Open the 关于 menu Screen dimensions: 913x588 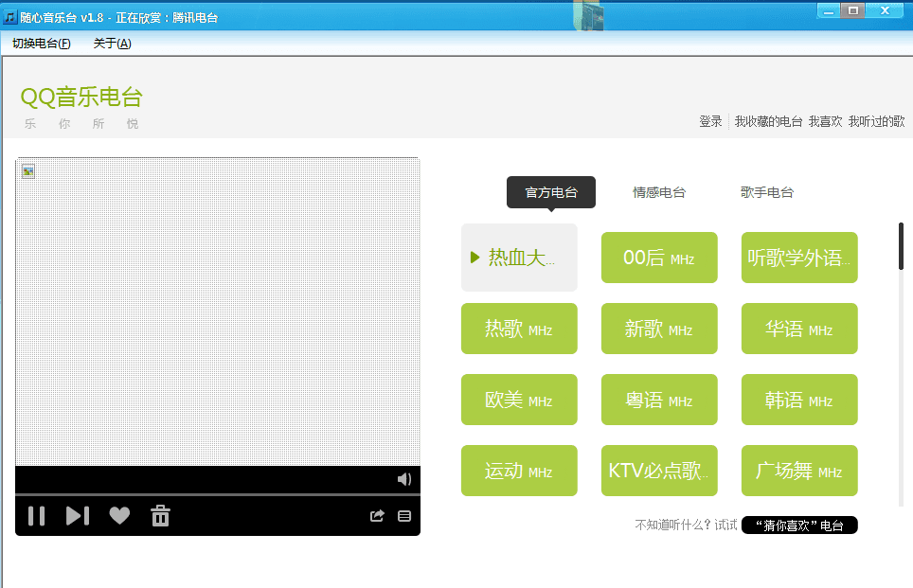[112, 44]
